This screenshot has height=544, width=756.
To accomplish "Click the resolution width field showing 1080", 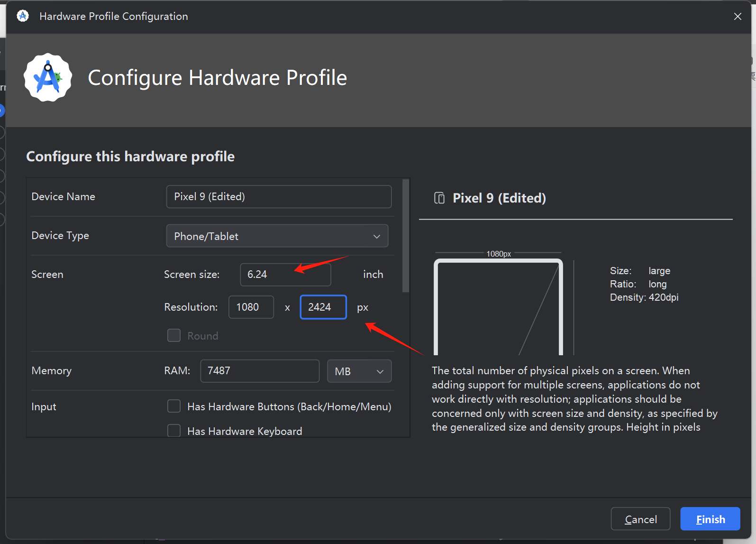I will coord(251,307).
